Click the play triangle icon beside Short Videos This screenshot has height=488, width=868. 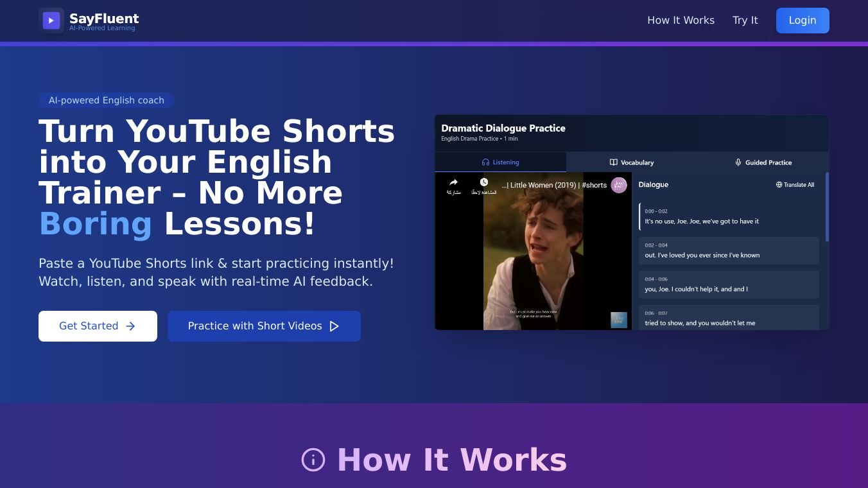click(334, 326)
